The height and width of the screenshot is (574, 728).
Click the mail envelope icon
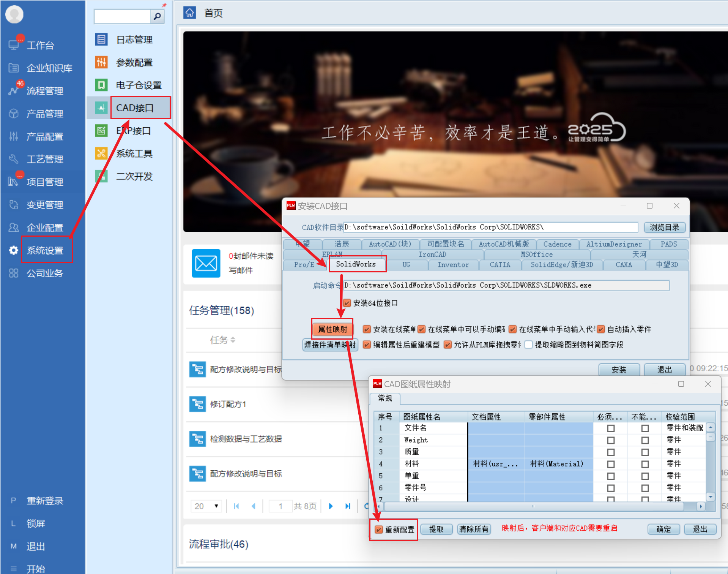click(206, 263)
